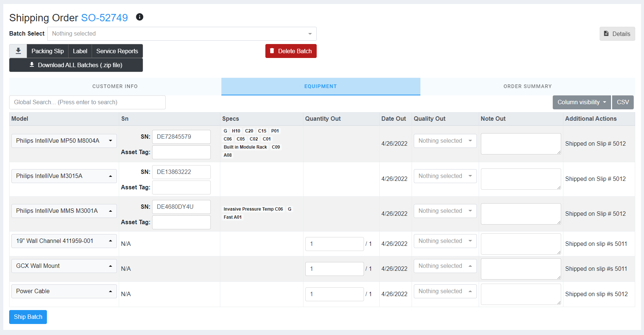The height and width of the screenshot is (335, 644).
Task: Click the SN field containing DE72845579
Action: pyautogui.click(x=181, y=137)
